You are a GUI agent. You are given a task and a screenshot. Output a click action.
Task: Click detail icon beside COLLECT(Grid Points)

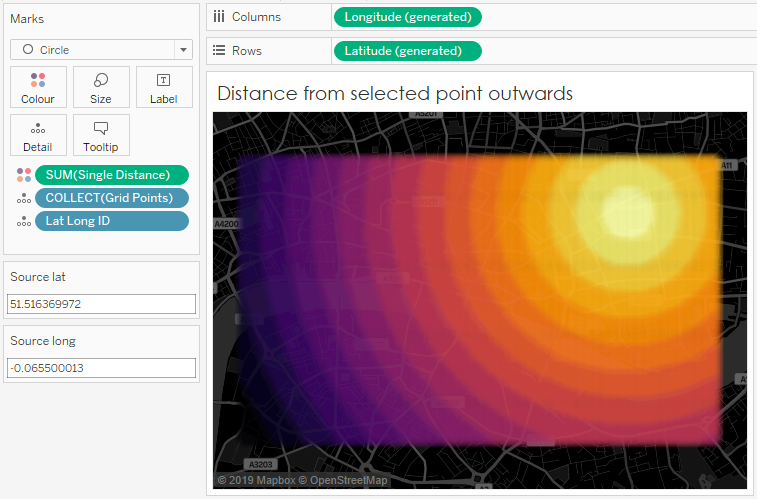pyautogui.click(x=23, y=198)
